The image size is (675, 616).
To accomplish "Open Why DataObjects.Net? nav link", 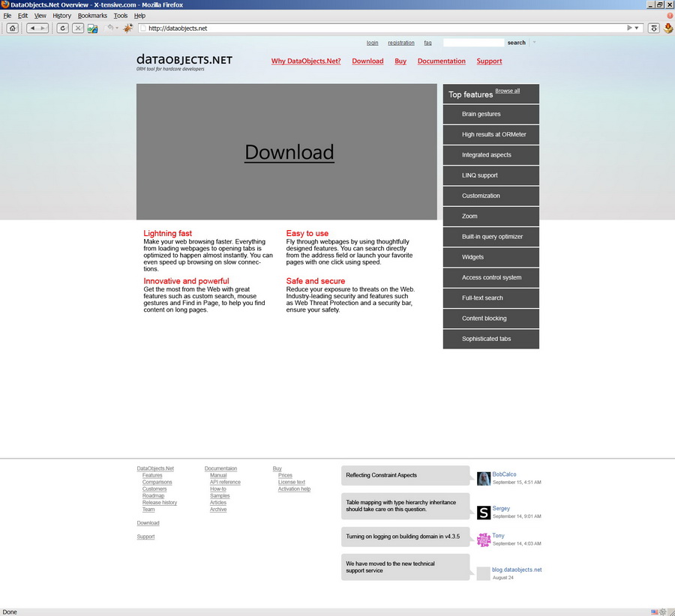I will pyautogui.click(x=306, y=61).
